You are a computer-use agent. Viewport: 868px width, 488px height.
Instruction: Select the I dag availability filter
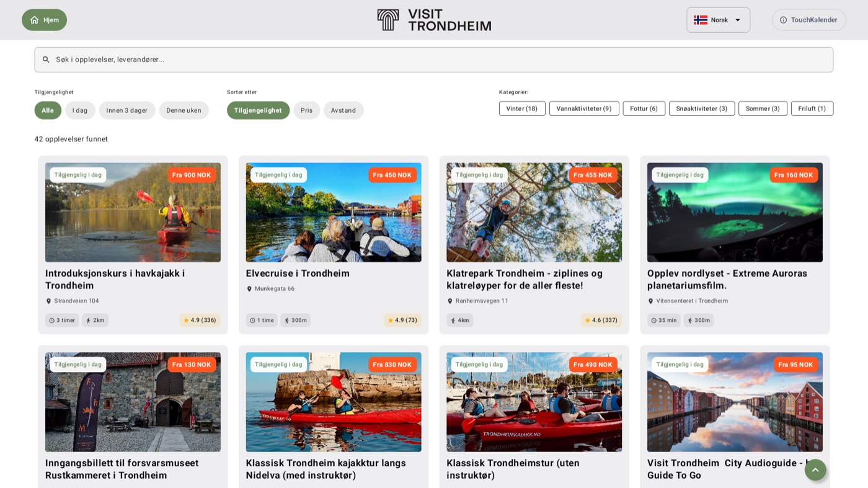(x=80, y=110)
